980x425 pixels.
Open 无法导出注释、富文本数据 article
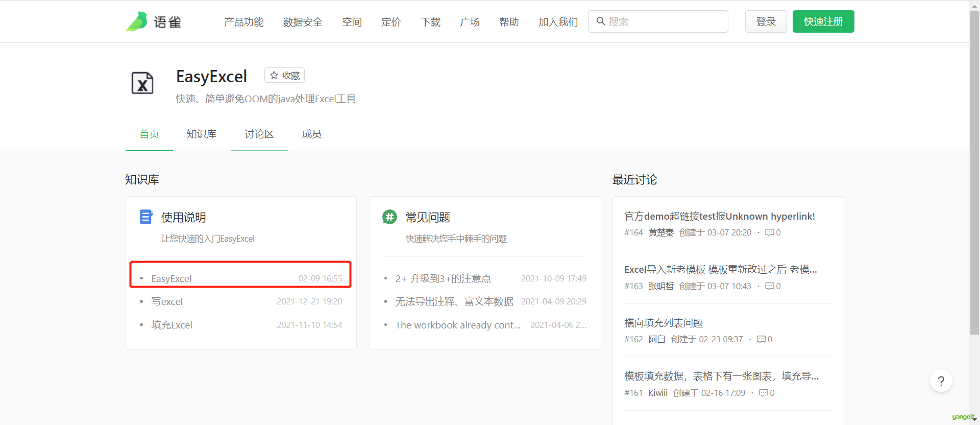click(454, 301)
